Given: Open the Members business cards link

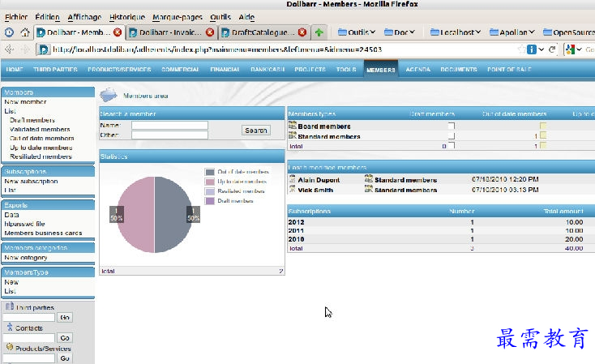Looking at the screenshot, I should coord(43,233).
